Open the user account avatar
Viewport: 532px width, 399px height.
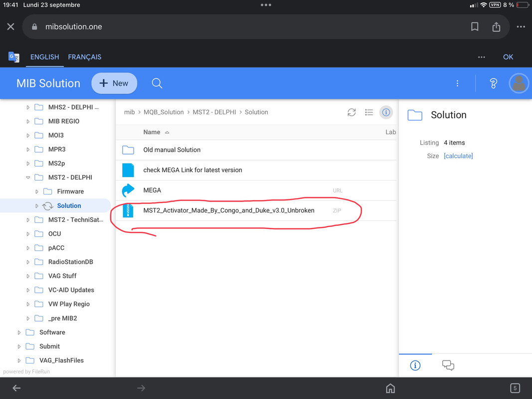click(x=519, y=83)
